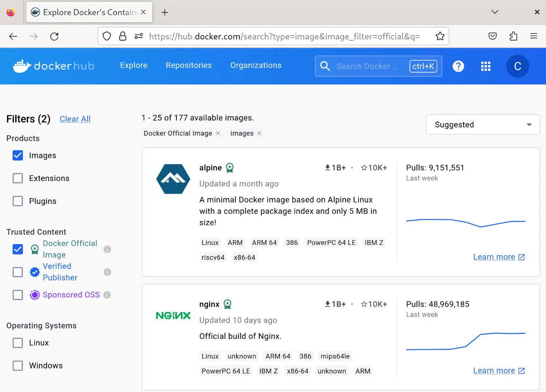Click the apps grid icon in navbar
The image size is (546, 392).
click(x=486, y=66)
